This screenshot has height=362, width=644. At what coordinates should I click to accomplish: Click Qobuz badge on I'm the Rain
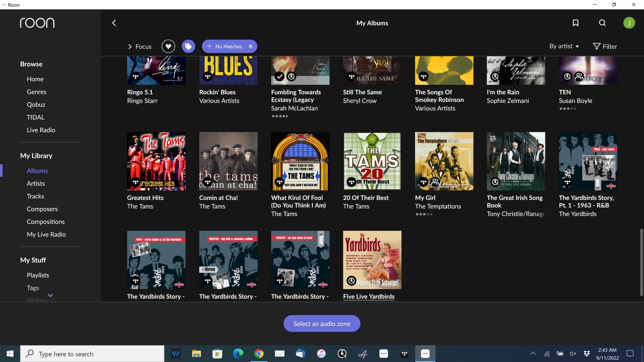pos(495,76)
